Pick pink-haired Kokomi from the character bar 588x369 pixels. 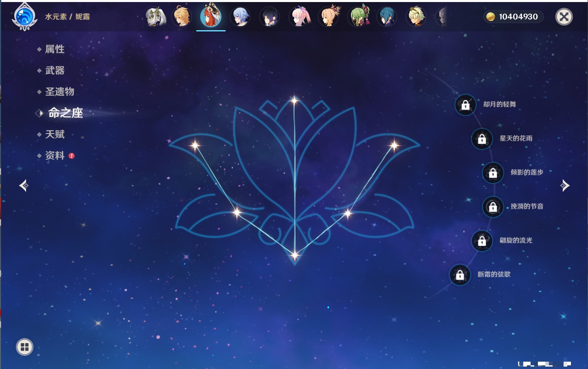[299, 17]
